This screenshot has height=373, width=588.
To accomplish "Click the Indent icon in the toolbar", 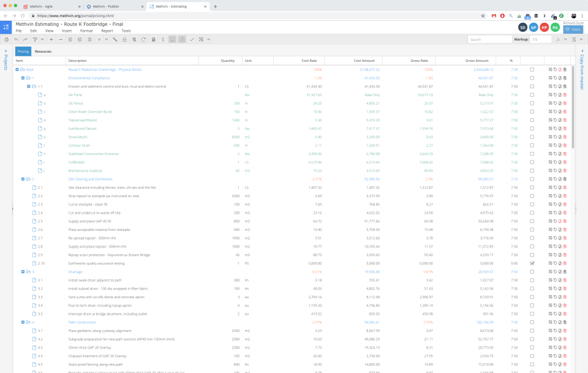I will (x=79, y=39).
